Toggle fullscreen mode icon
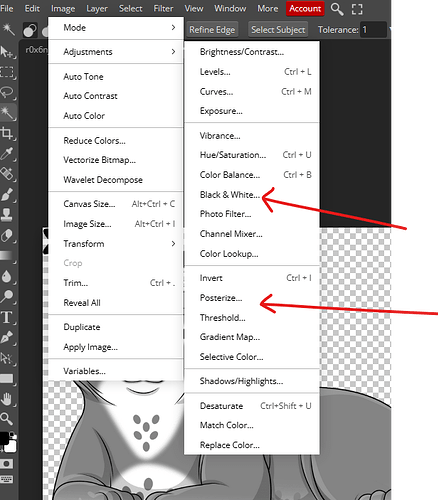 tap(357, 9)
